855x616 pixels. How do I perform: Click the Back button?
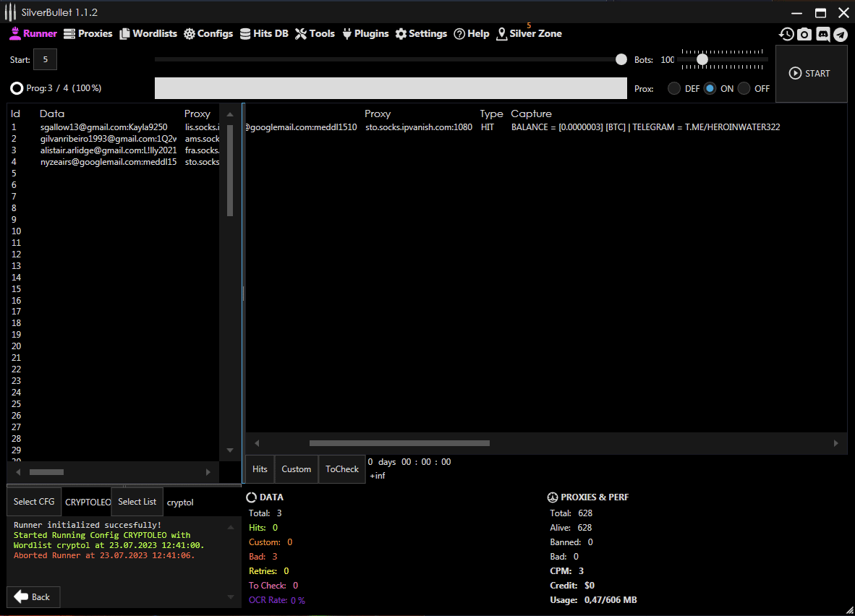[33, 596]
